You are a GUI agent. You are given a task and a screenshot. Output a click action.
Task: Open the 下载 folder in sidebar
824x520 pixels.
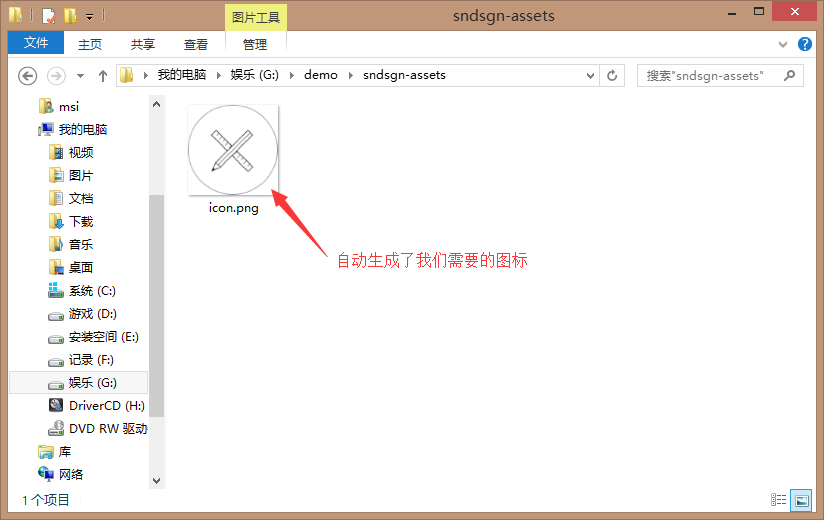coord(81,222)
